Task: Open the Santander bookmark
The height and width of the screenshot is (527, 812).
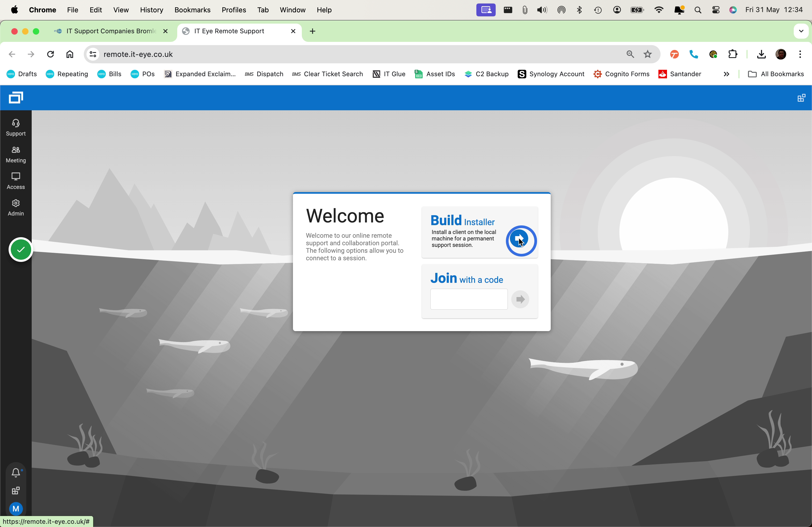Action: [680, 74]
